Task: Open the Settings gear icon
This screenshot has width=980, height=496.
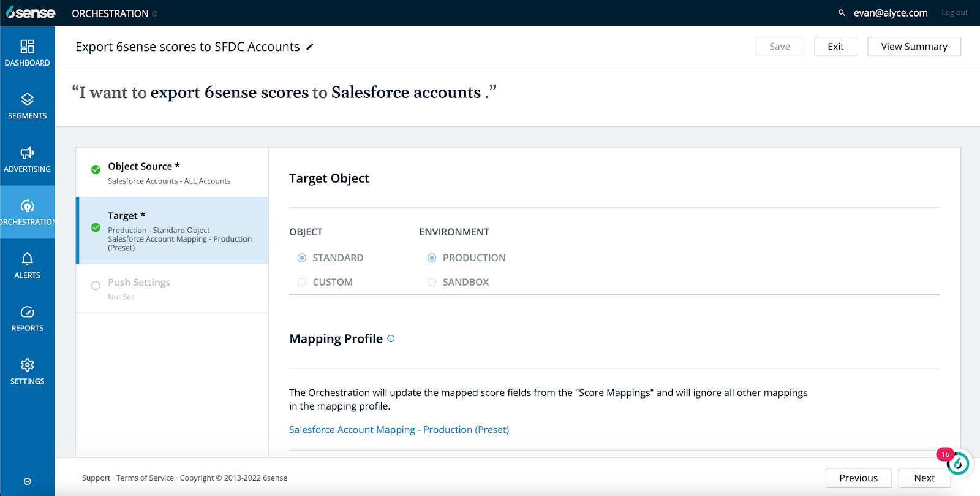Action: coord(28,365)
